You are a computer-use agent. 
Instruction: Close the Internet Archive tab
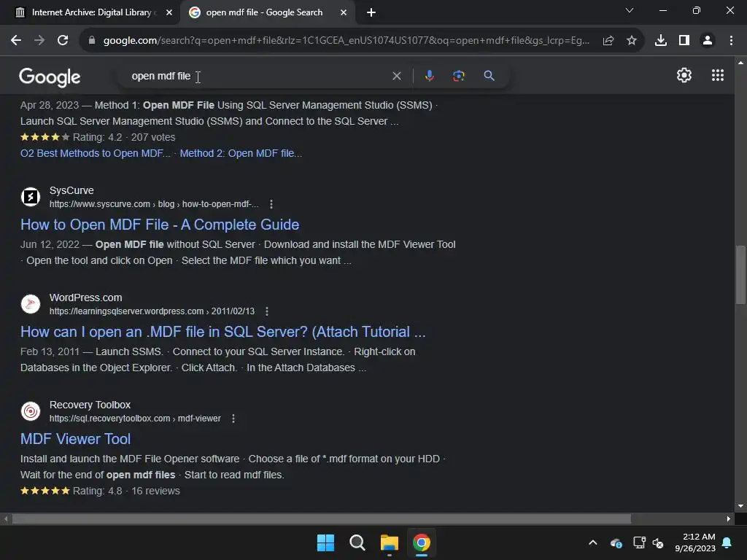point(169,12)
